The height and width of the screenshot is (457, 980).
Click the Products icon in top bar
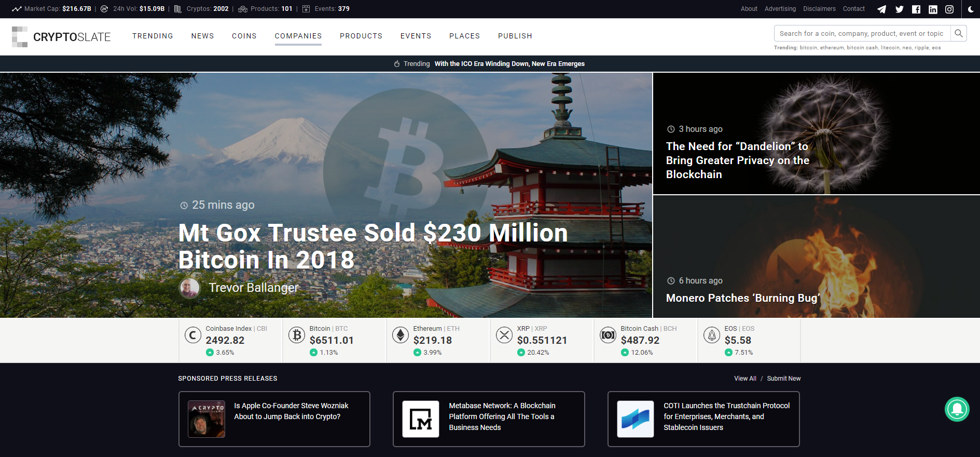tap(242, 9)
